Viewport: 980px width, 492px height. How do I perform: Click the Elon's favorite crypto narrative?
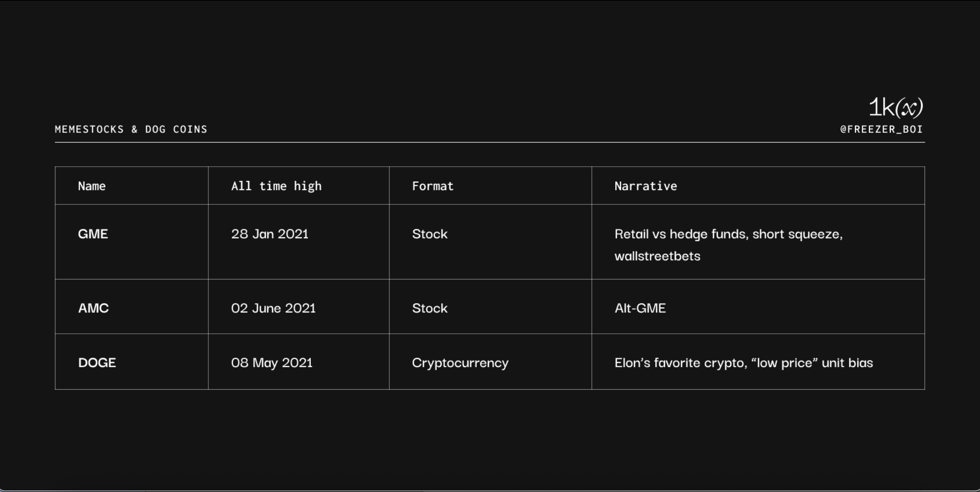(x=743, y=363)
